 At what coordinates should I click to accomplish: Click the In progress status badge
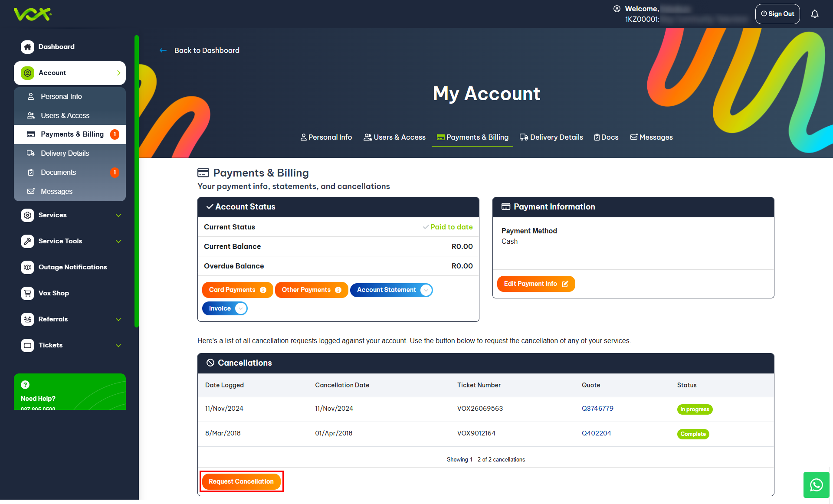click(x=695, y=409)
